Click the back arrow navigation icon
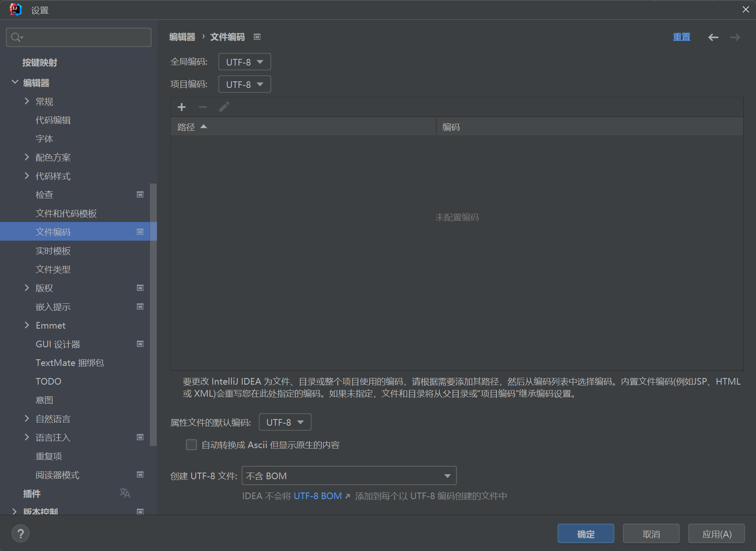756x551 pixels. tap(713, 37)
